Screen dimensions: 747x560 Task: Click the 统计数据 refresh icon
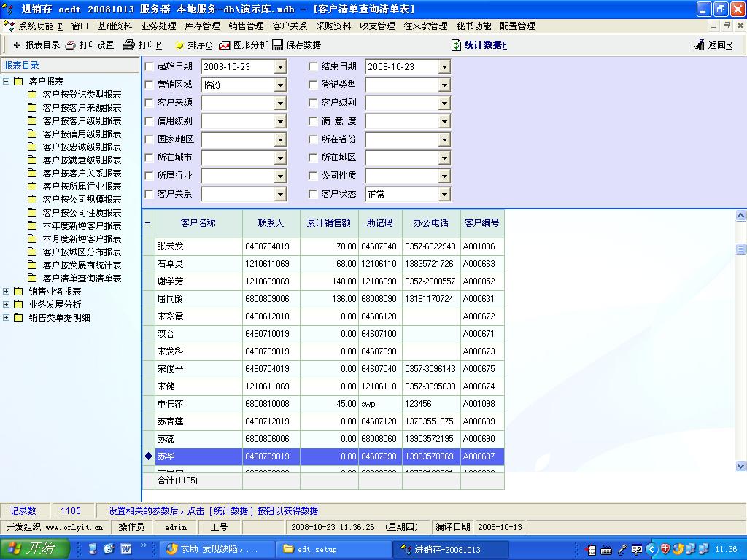pos(457,45)
